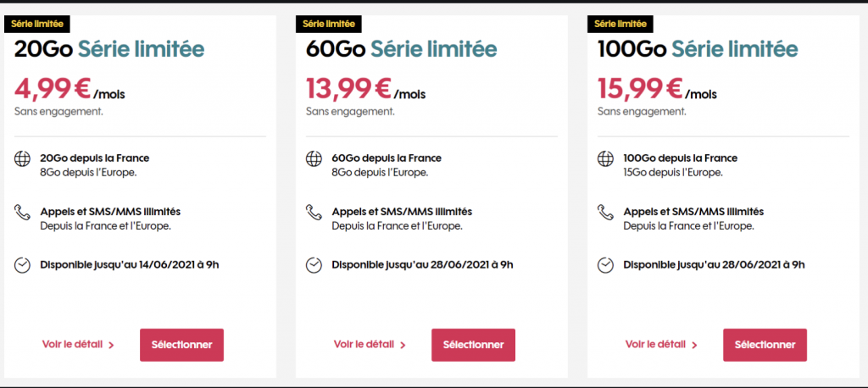
Task: Open Voir le détail for 20Go plan
Action: (77, 345)
